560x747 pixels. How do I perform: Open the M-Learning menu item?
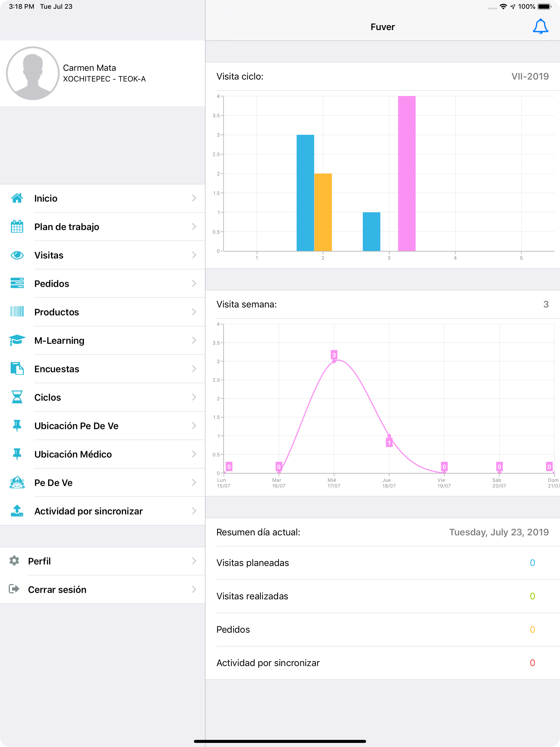click(x=103, y=340)
